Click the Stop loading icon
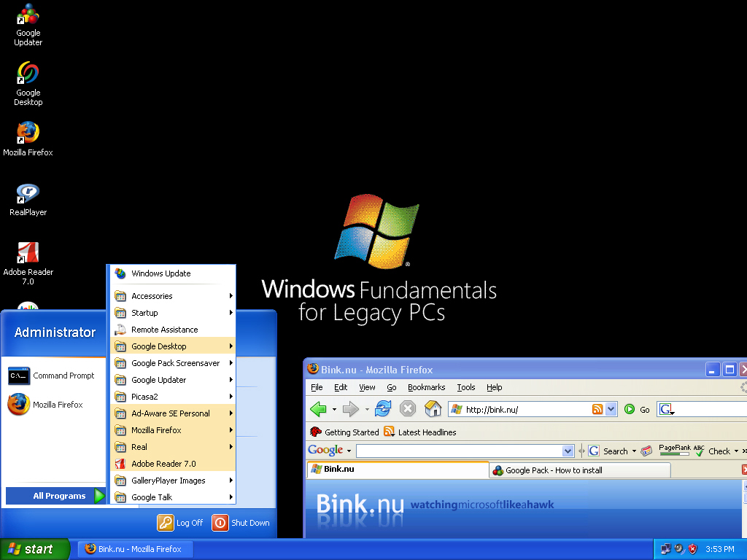The image size is (747, 560). 408,409
